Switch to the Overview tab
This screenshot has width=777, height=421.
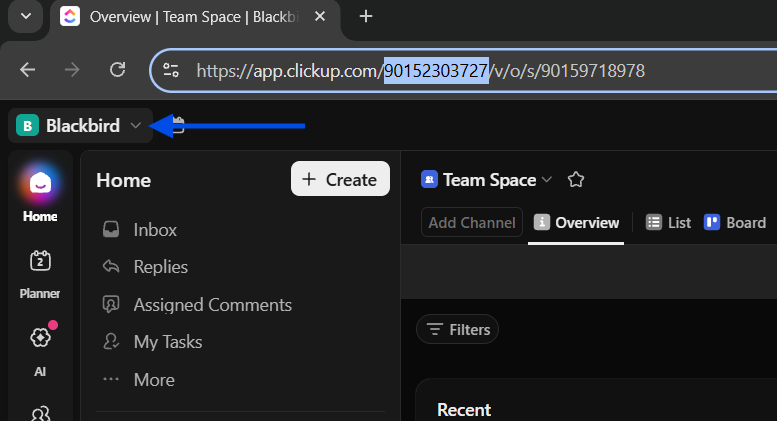tap(576, 223)
